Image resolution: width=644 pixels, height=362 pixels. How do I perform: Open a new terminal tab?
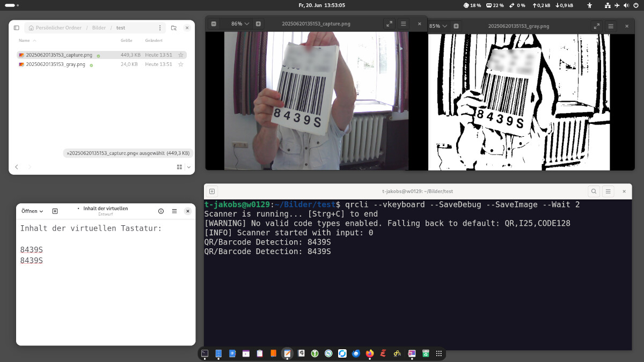pyautogui.click(x=212, y=191)
